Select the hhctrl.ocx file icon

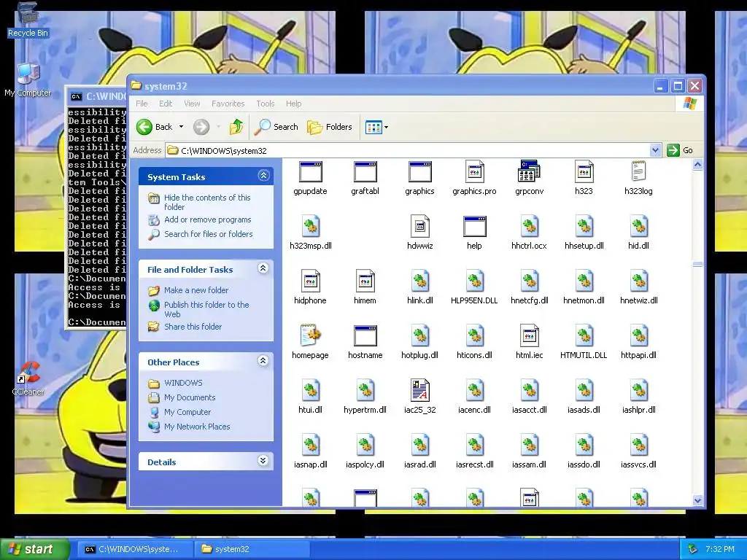point(529,226)
